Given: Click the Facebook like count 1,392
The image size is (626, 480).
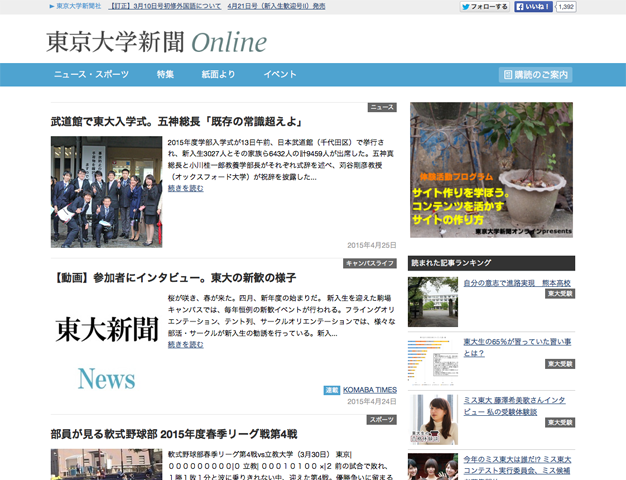Looking at the screenshot, I should 566,7.
